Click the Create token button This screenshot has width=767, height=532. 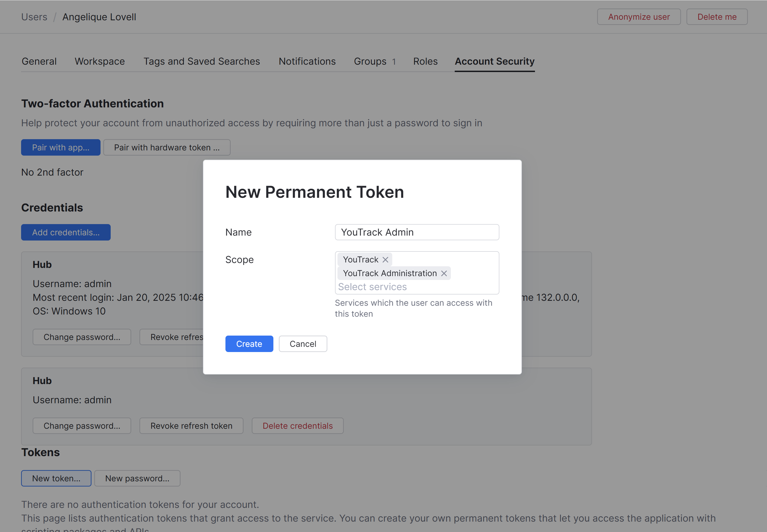click(x=249, y=344)
